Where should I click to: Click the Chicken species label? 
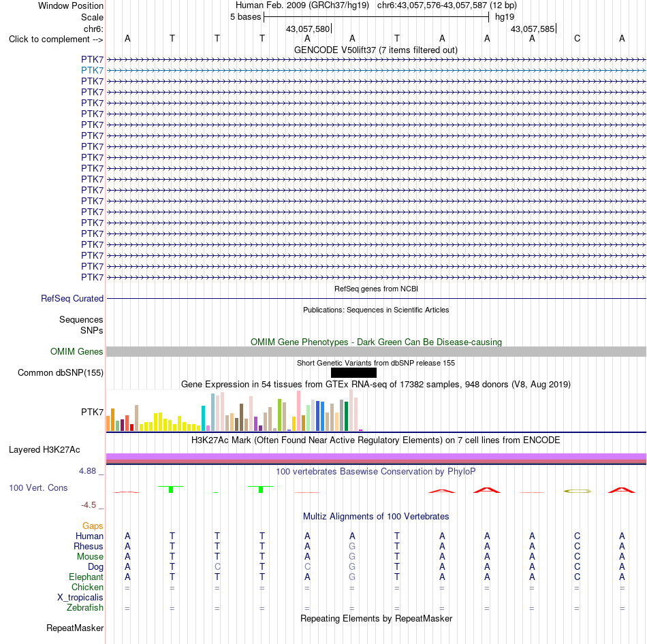point(87,587)
